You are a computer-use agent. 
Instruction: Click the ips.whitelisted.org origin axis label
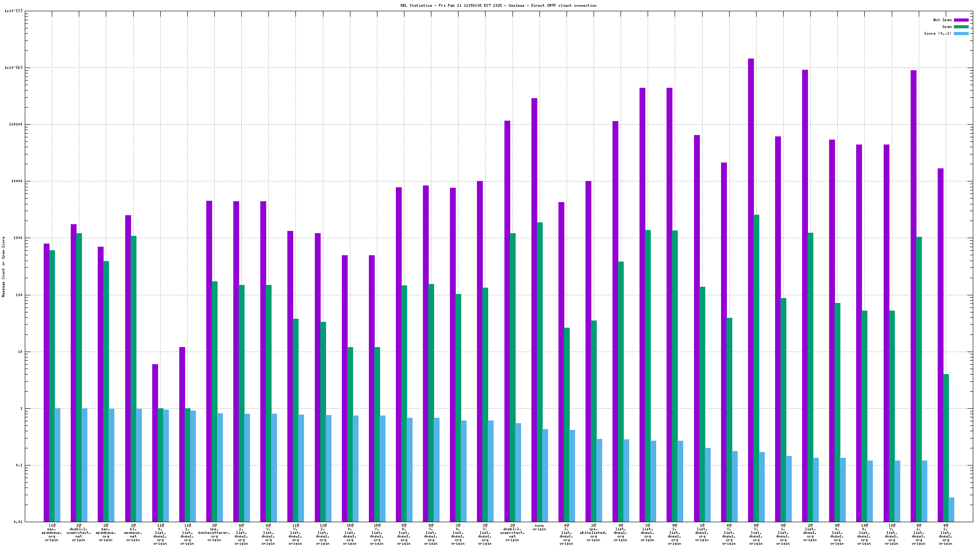coord(593,533)
